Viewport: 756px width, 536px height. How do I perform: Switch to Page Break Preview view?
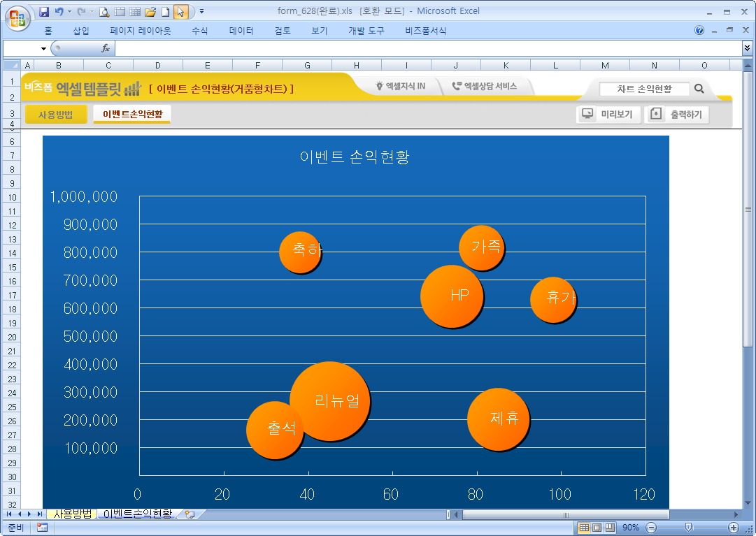tap(610, 528)
